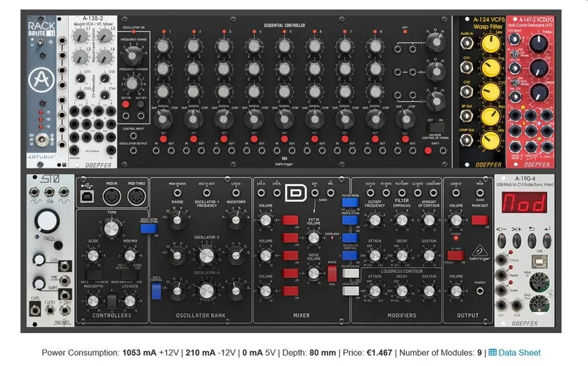Click the MIDI IN socket on Model D
588x366 pixels.
click(x=112, y=196)
